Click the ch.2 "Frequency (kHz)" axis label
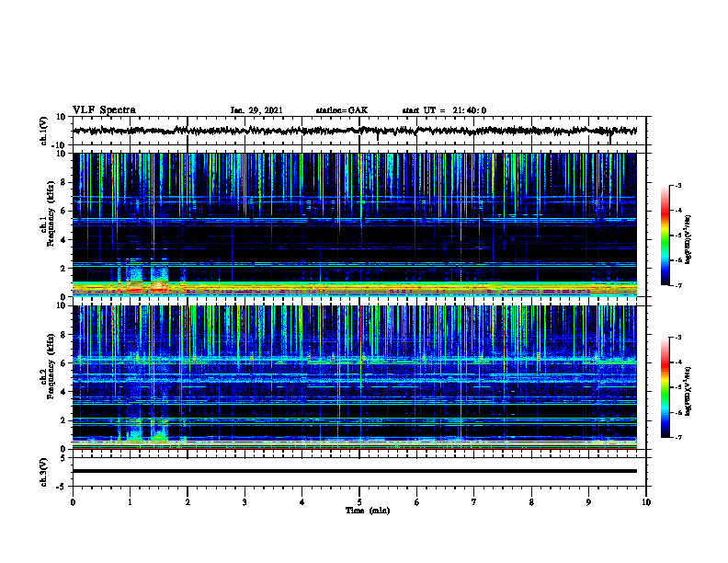Viewport: 728px width, 563px height. pyautogui.click(x=51, y=366)
